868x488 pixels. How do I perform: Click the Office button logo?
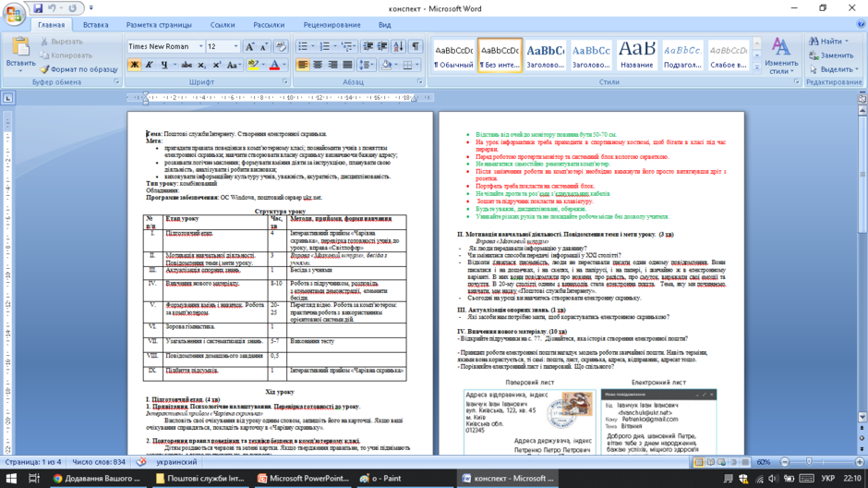click(x=13, y=13)
